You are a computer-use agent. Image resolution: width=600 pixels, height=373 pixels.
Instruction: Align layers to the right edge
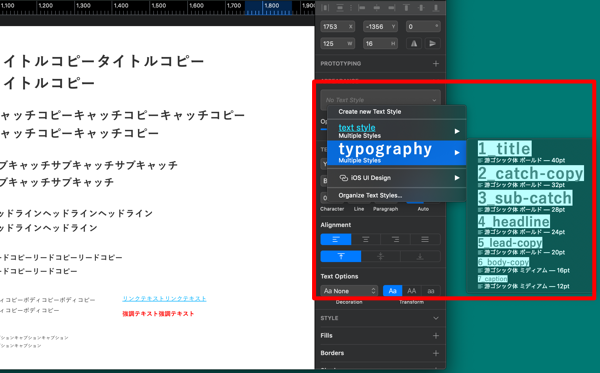coord(391,8)
